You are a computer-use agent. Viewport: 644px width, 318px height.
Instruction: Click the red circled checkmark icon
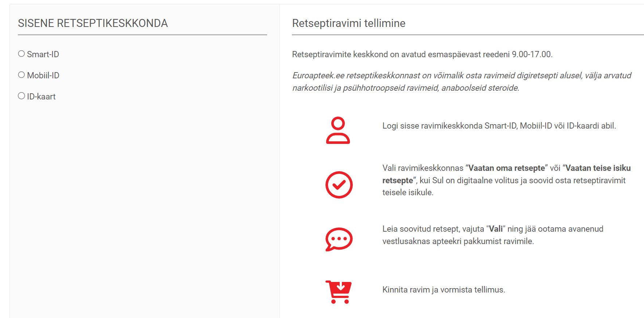[x=339, y=185]
